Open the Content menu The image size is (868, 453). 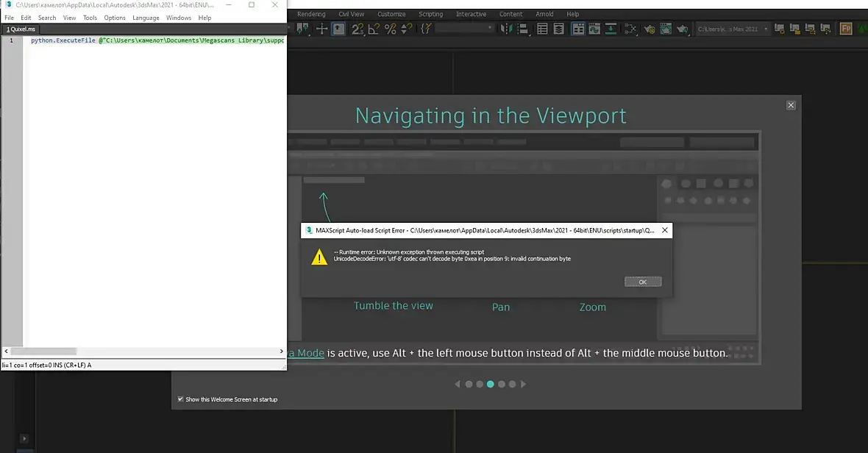[x=511, y=14]
